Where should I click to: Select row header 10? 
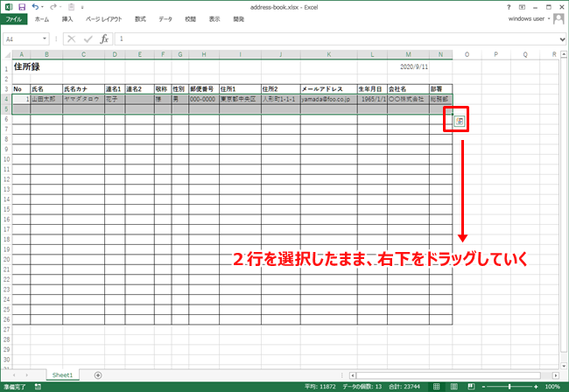click(x=6, y=159)
